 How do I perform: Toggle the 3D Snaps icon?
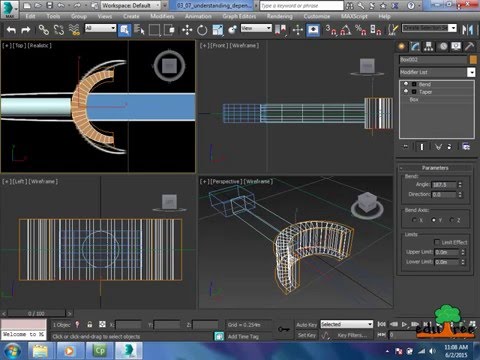click(x=331, y=30)
